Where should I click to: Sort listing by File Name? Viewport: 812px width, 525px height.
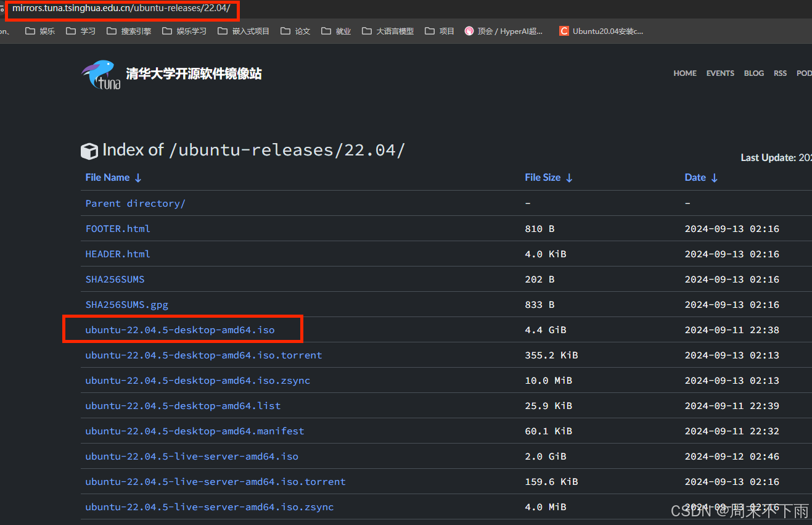coord(113,178)
